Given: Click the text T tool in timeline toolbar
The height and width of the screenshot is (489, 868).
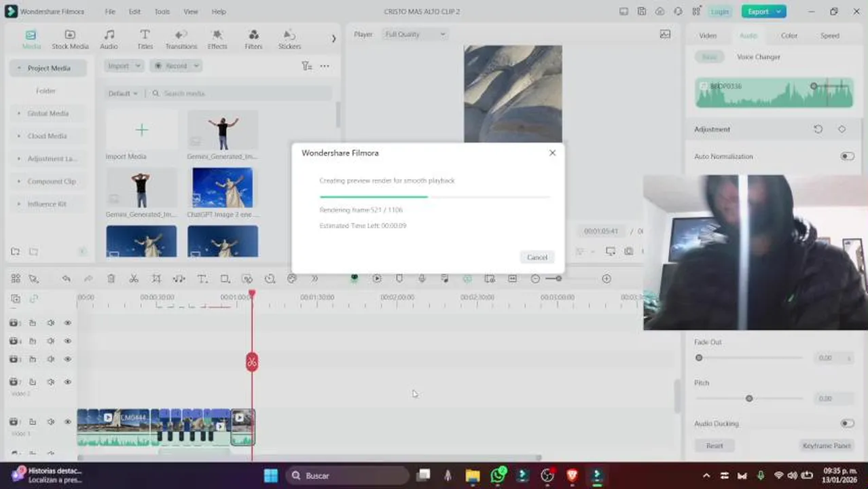Looking at the screenshot, I should coord(202,278).
